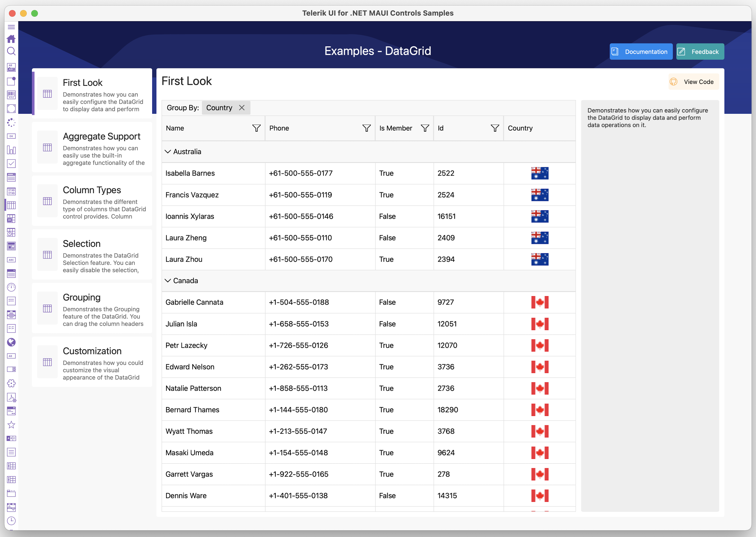The height and width of the screenshot is (537, 756).
Task: Open the CheckBox control icon
Action: point(11,164)
